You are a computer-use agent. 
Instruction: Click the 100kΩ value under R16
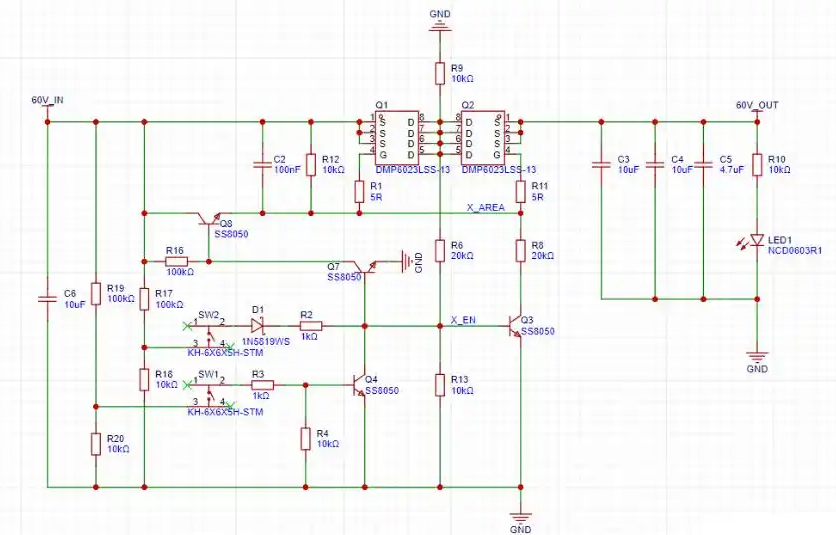click(x=180, y=272)
